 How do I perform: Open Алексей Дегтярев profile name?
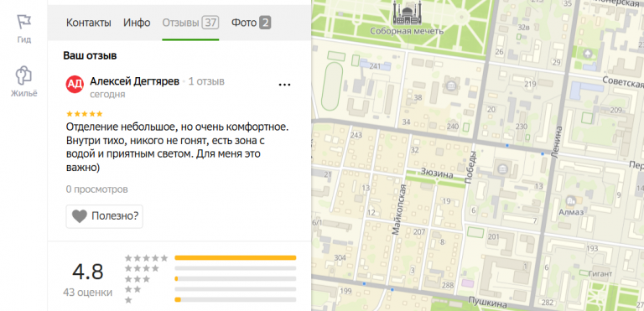pyautogui.click(x=134, y=81)
